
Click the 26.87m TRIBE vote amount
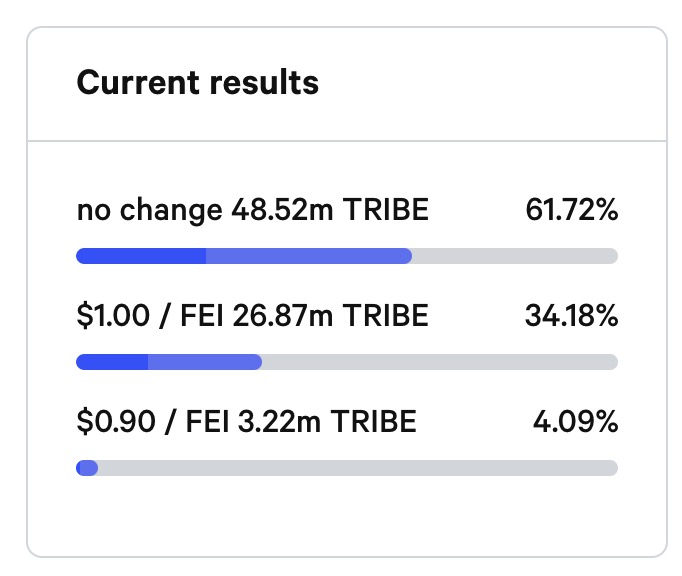(330, 316)
